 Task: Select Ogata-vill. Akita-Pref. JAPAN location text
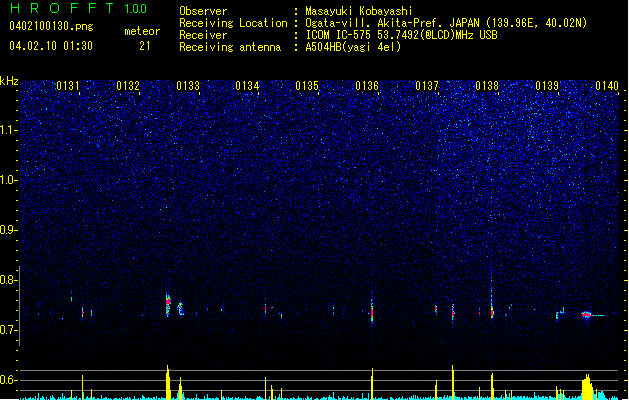pyautogui.click(x=446, y=23)
